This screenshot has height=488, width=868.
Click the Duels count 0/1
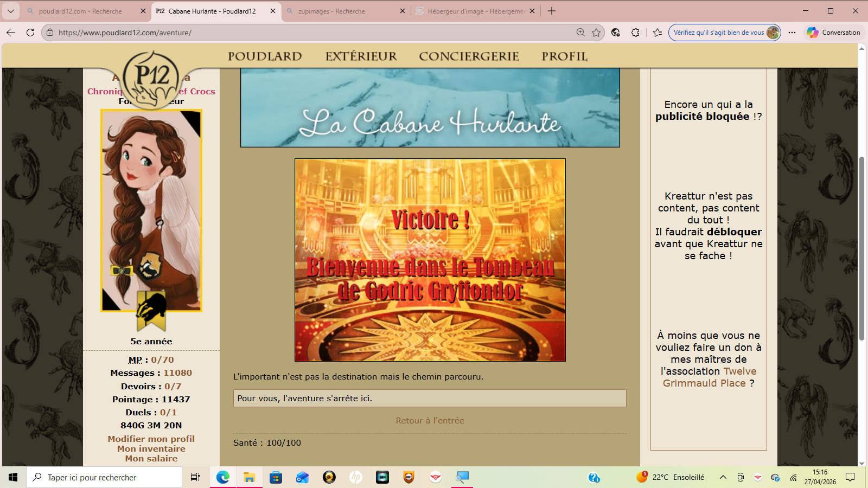[x=168, y=413]
